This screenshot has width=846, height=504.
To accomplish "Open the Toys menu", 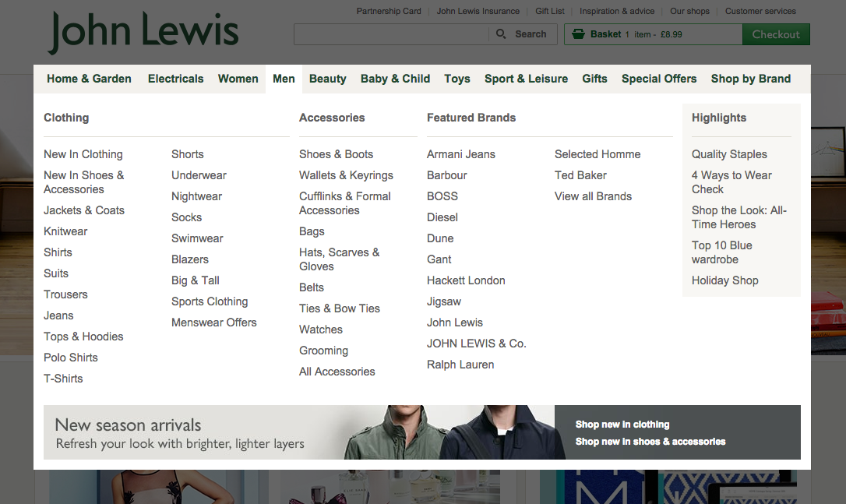I will click(x=457, y=79).
